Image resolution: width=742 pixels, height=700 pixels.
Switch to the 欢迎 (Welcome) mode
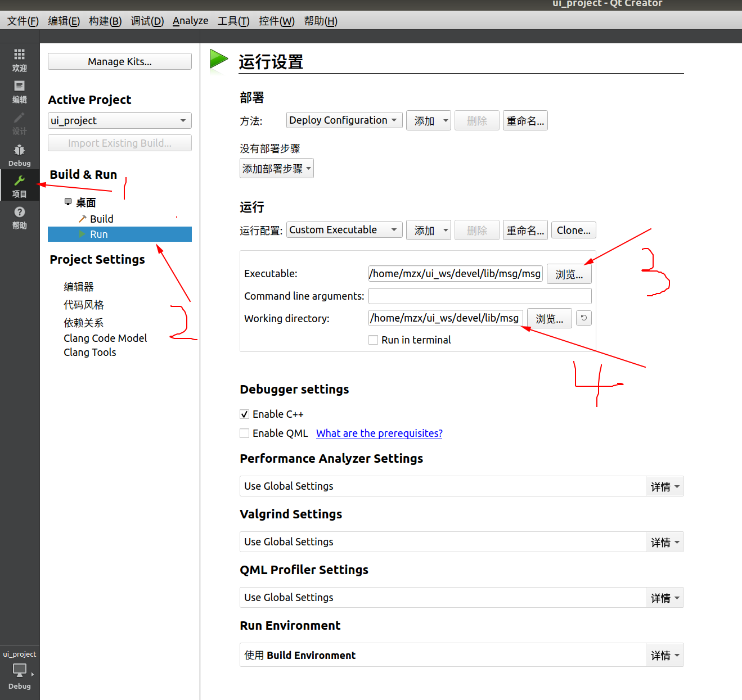[x=19, y=59]
